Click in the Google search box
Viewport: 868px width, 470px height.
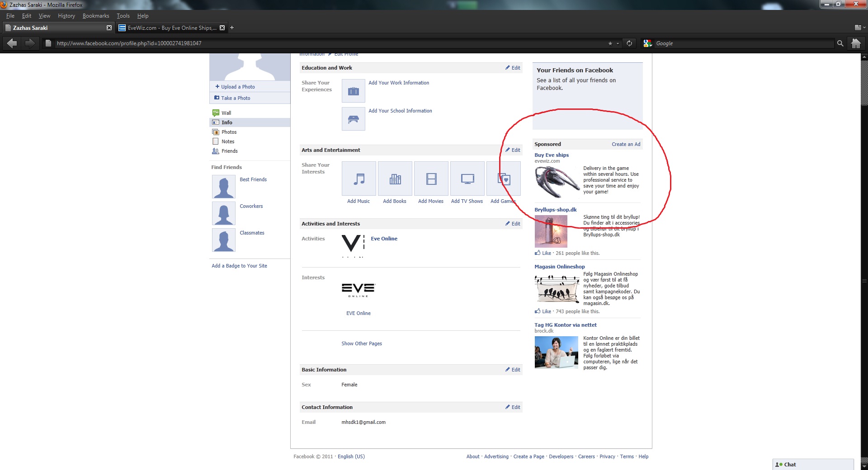[x=744, y=43]
